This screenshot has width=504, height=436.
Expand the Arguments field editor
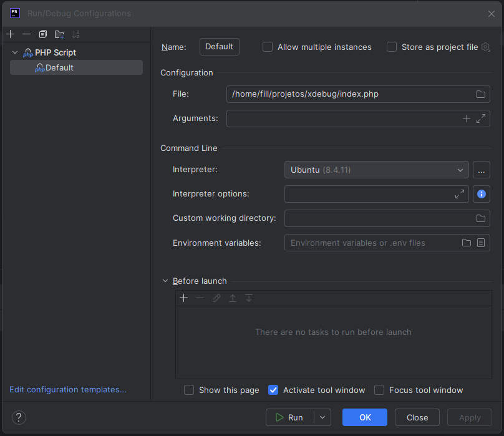click(x=481, y=119)
